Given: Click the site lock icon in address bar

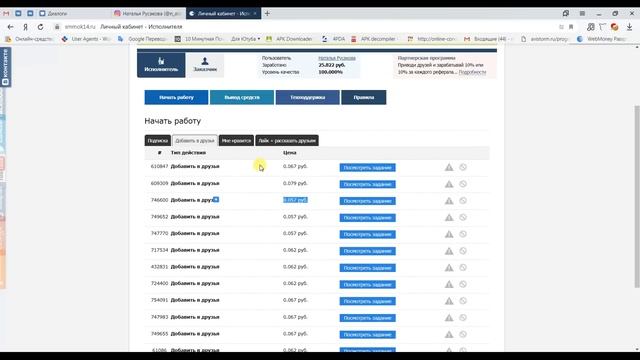Looking at the screenshot, I should point(57,27).
